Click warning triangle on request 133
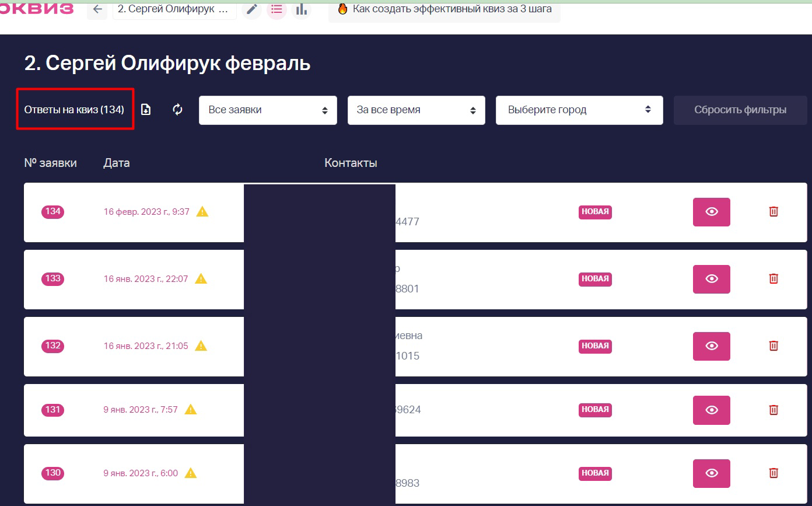Viewport: 812px width, 506px height. [201, 279]
